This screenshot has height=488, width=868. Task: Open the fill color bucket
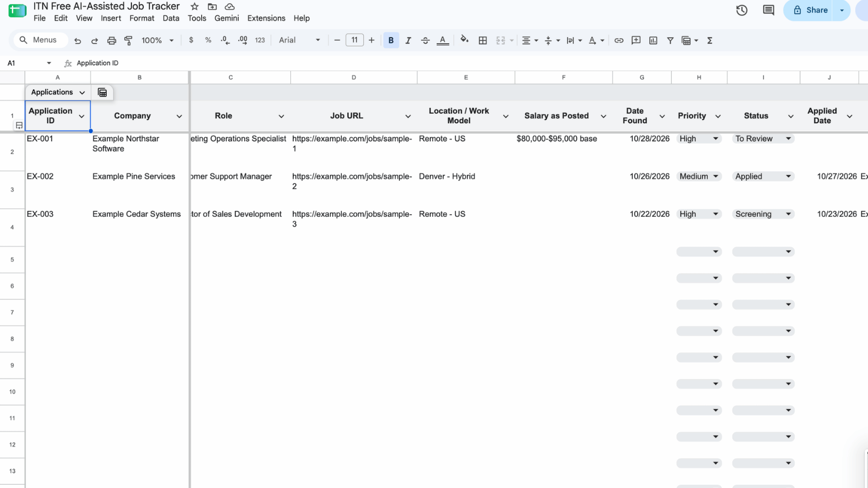tap(464, 40)
